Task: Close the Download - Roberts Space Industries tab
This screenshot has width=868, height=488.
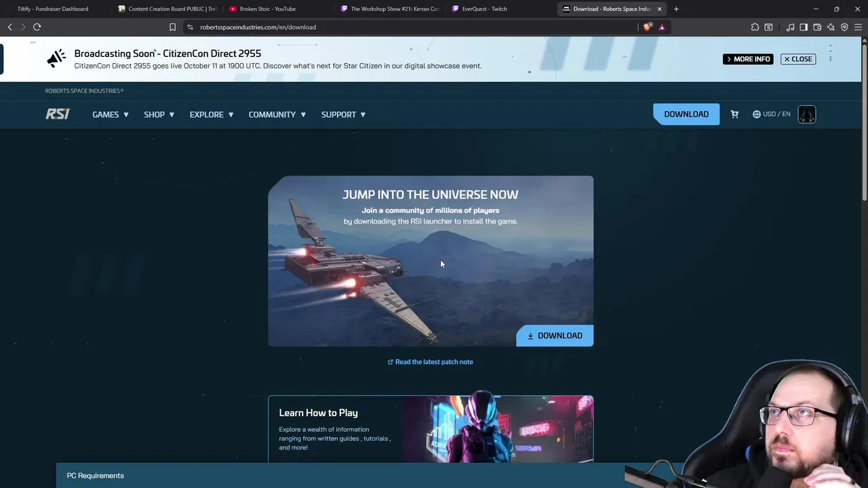Action: click(x=659, y=9)
